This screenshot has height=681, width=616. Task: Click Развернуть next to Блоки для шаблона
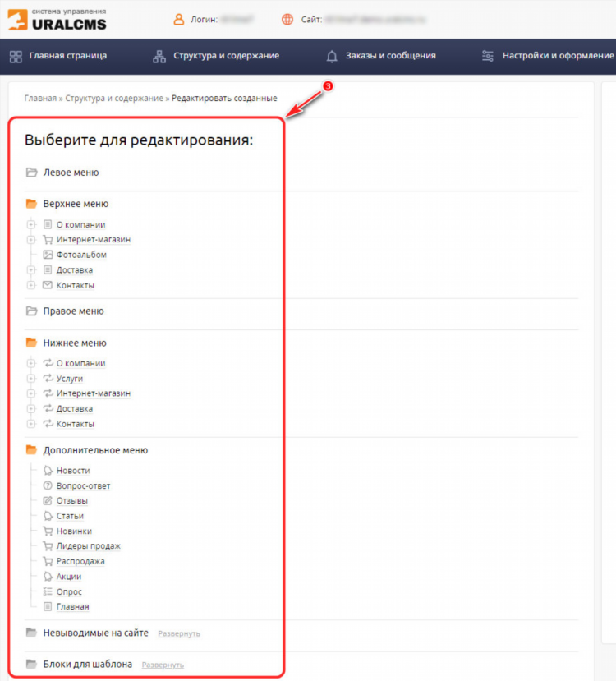pos(163,665)
